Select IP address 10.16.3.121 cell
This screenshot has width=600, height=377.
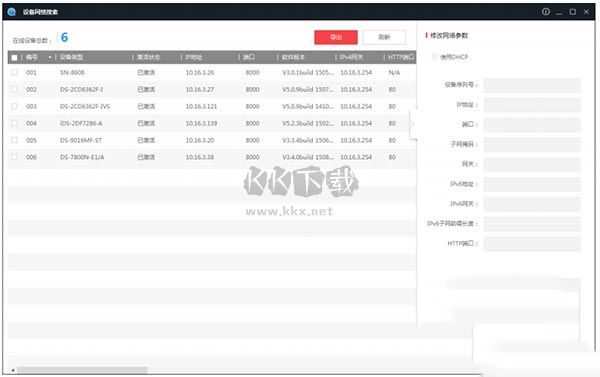click(201, 106)
